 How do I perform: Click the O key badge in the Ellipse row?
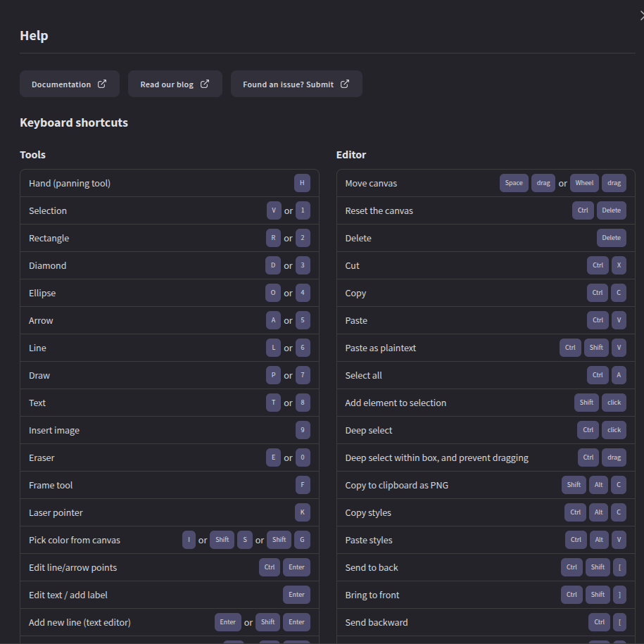(x=272, y=293)
